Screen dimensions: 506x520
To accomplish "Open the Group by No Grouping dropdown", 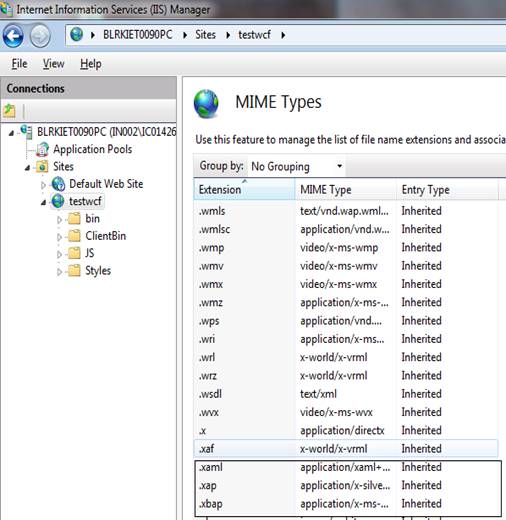I will tap(297, 166).
